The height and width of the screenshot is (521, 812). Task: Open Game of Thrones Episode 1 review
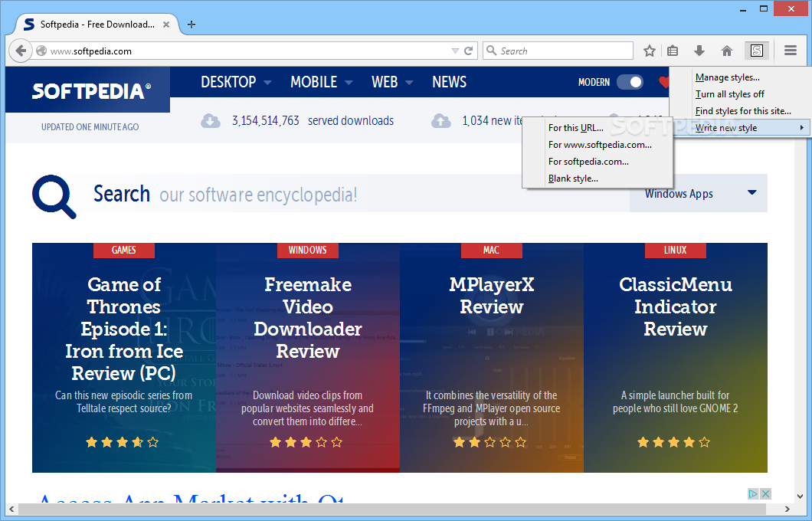click(124, 329)
